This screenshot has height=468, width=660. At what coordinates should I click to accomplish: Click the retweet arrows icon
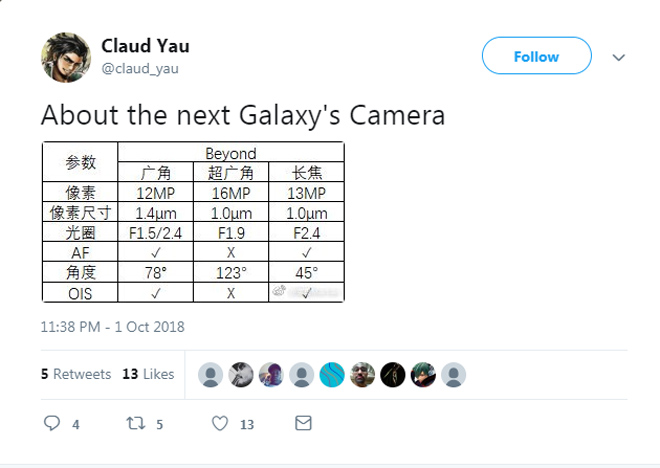135,424
